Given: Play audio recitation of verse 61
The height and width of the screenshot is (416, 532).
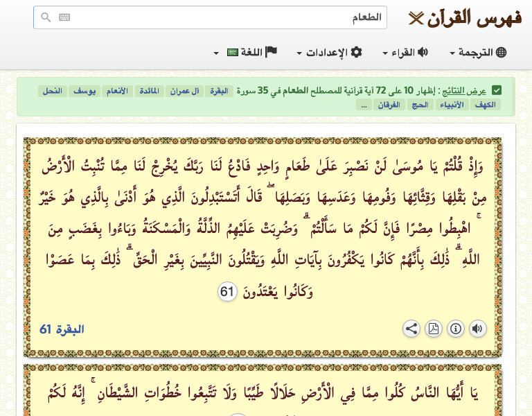Looking at the screenshot, I should tap(478, 329).
